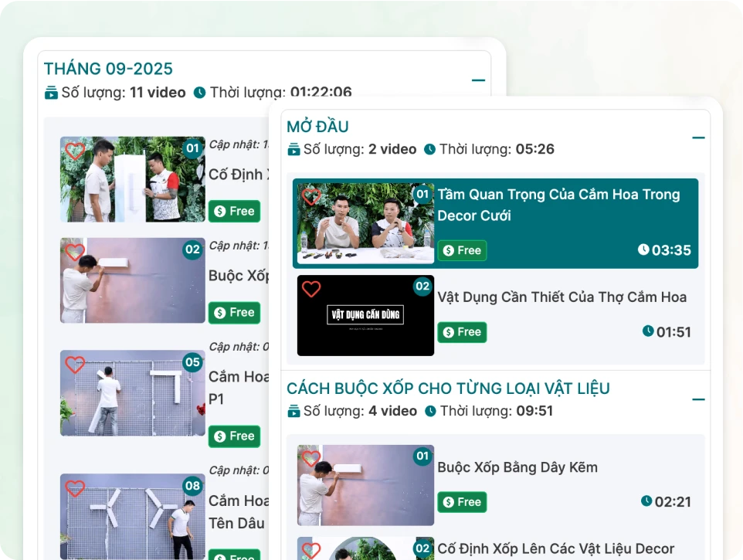The image size is (743, 560).
Task: Click heart icon on video 08 thumbnail
Action: click(75, 488)
